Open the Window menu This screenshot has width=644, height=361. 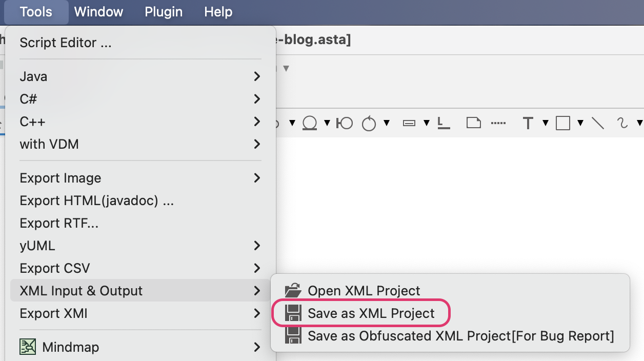98,12
